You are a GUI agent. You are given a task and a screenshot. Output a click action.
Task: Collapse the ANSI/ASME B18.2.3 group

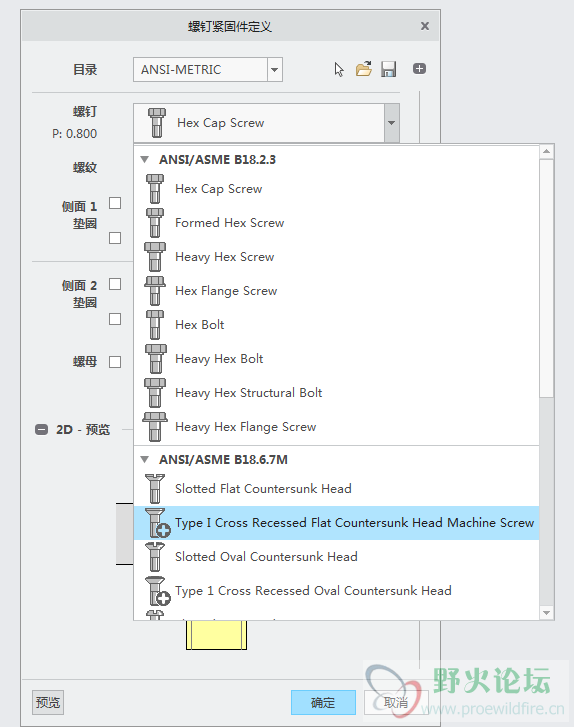[145, 159]
